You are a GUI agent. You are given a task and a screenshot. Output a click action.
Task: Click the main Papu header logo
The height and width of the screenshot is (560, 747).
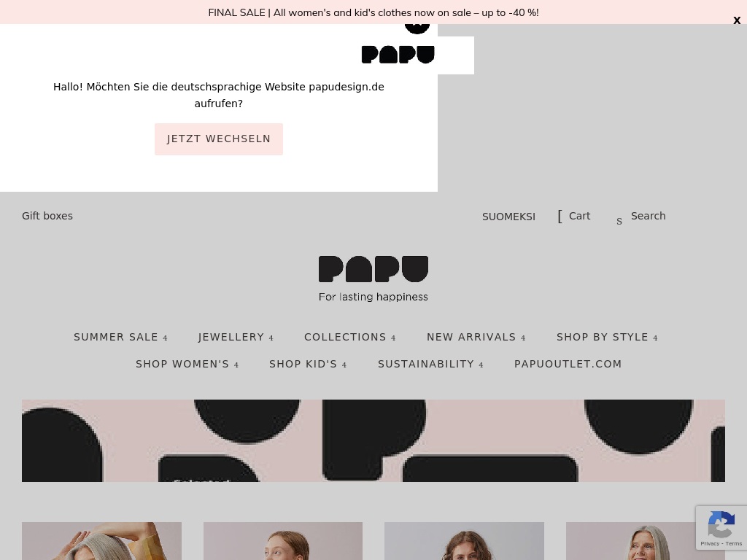coord(373,279)
